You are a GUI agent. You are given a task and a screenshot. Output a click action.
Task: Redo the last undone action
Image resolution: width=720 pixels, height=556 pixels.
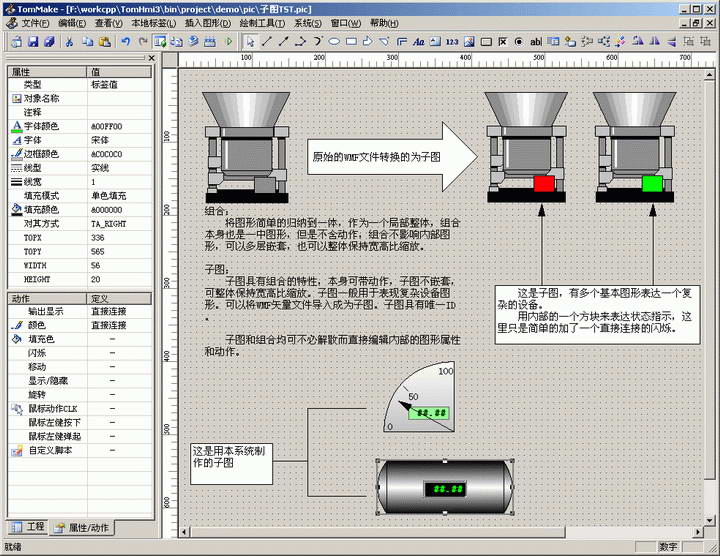[x=143, y=42]
